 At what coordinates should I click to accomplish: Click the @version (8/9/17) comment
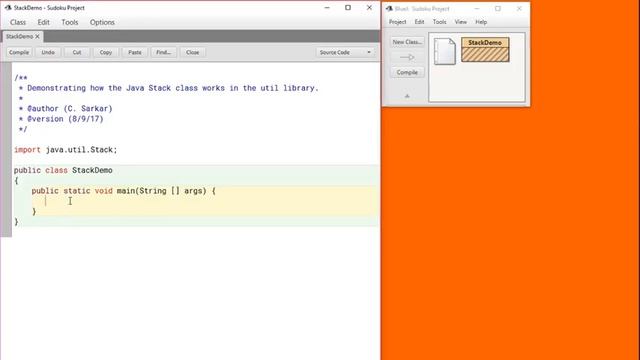pos(61,119)
